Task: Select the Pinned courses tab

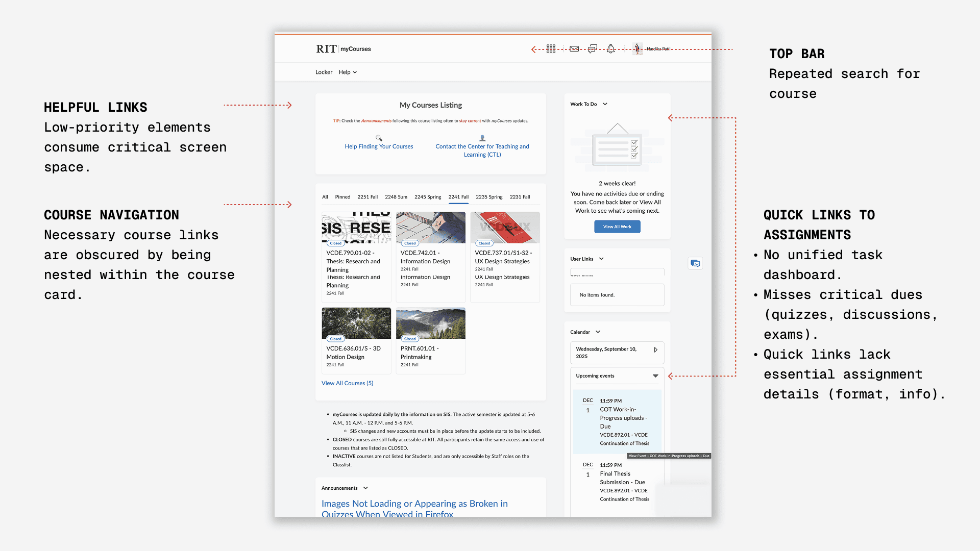Action: coord(342,197)
